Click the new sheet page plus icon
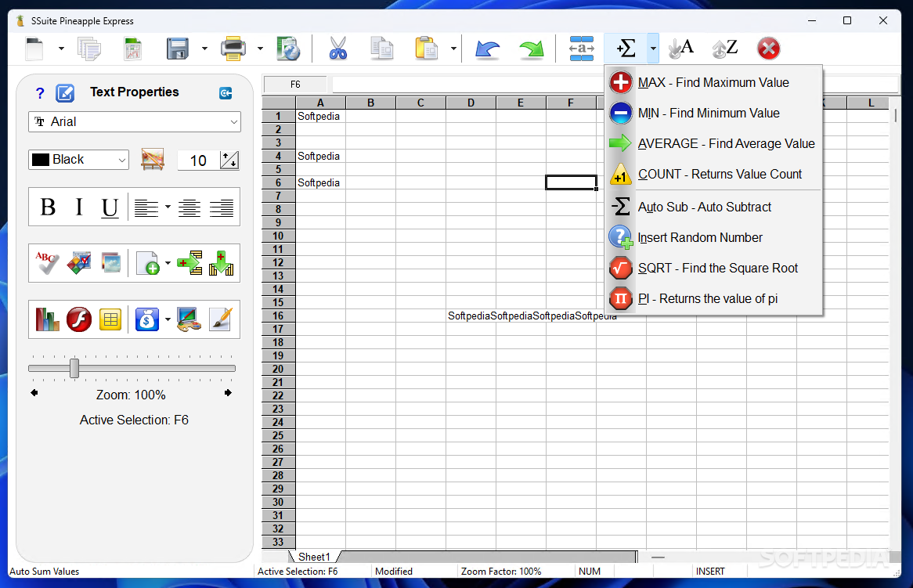This screenshot has height=588, width=913. point(147,263)
